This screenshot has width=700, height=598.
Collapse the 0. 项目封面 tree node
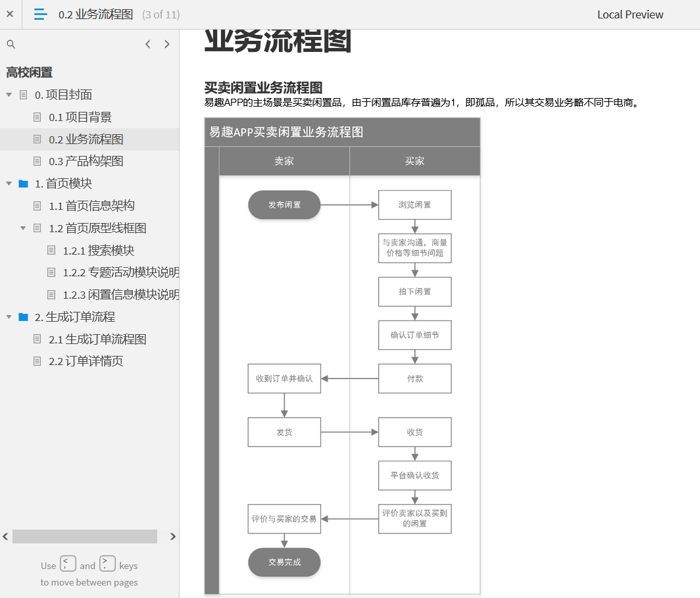9,95
